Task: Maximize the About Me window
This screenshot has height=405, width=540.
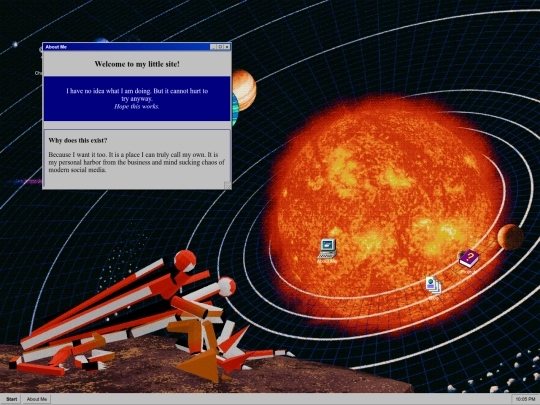Action: point(220,47)
